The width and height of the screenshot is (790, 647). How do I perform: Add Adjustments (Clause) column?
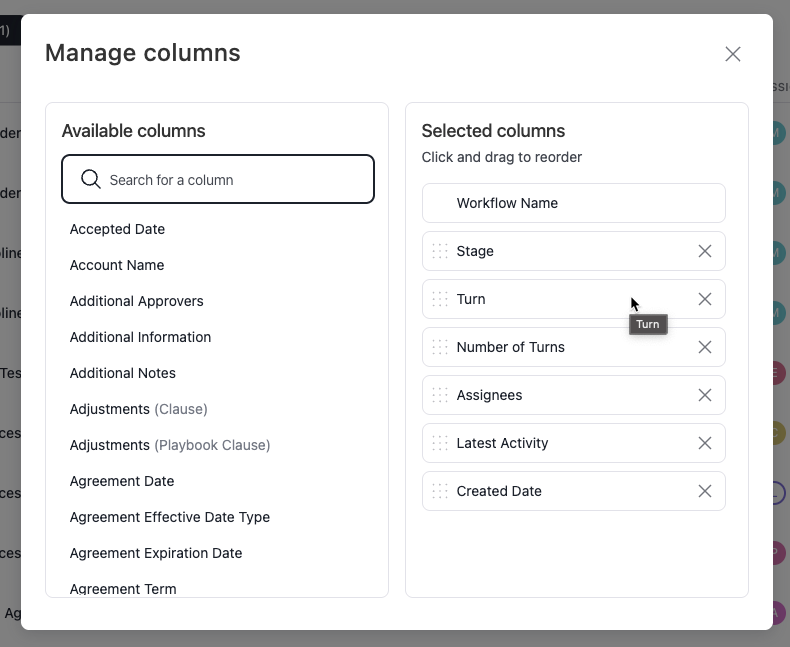(x=139, y=409)
